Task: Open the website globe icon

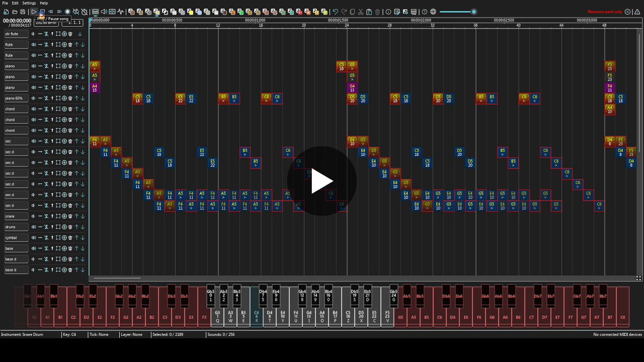Action: pyautogui.click(x=433, y=11)
